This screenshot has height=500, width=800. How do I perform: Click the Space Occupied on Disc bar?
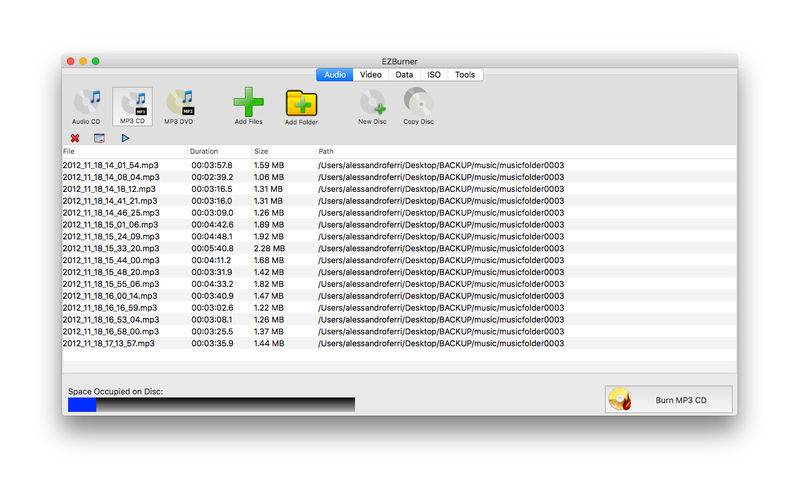tap(211, 405)
